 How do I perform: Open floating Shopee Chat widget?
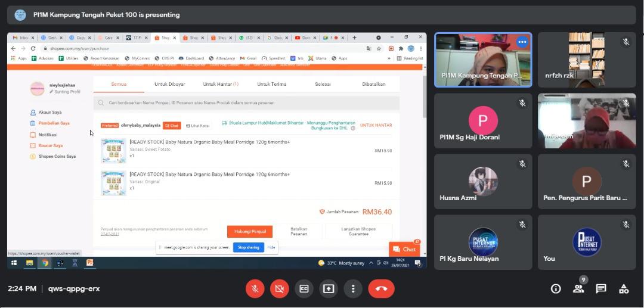point(404,250)
